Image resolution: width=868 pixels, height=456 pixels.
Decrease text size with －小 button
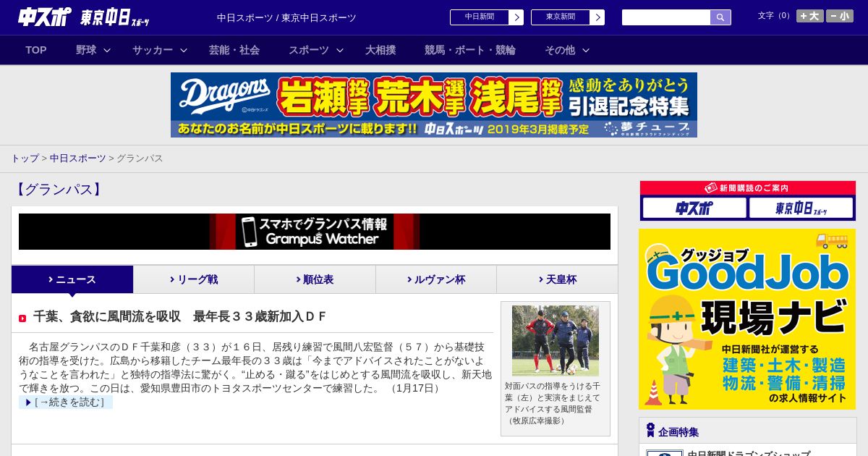coord(840,16)
